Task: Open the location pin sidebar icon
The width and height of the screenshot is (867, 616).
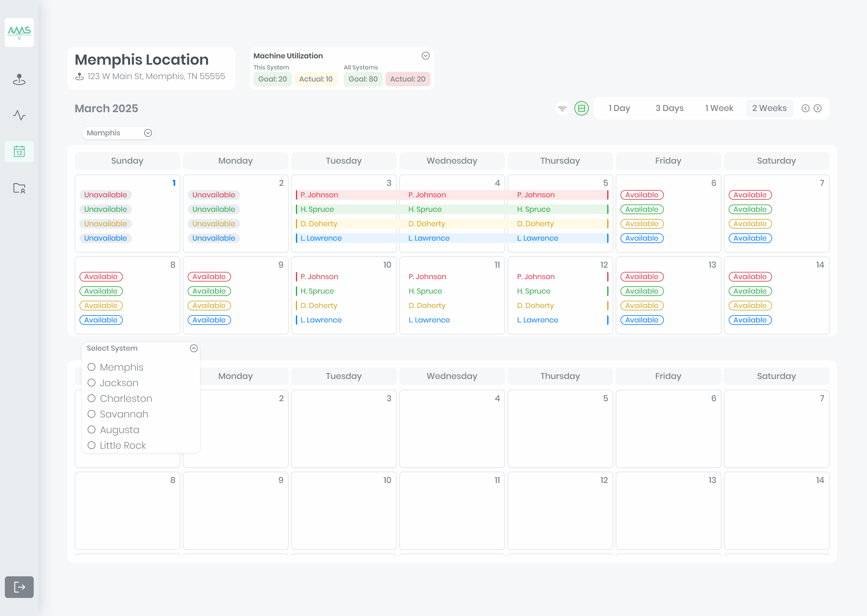Action: coord(19,79)
